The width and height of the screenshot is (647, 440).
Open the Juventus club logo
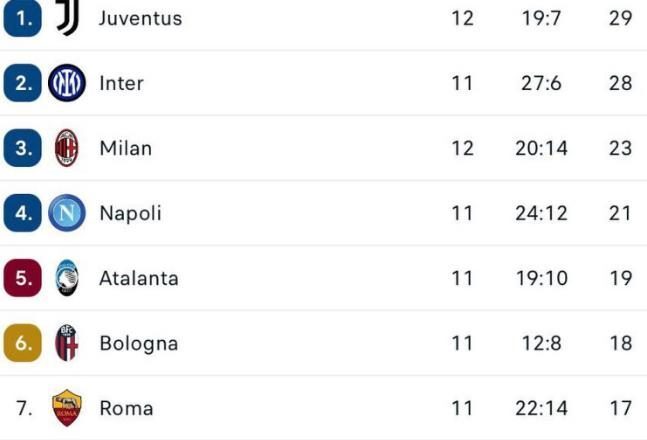67,17
